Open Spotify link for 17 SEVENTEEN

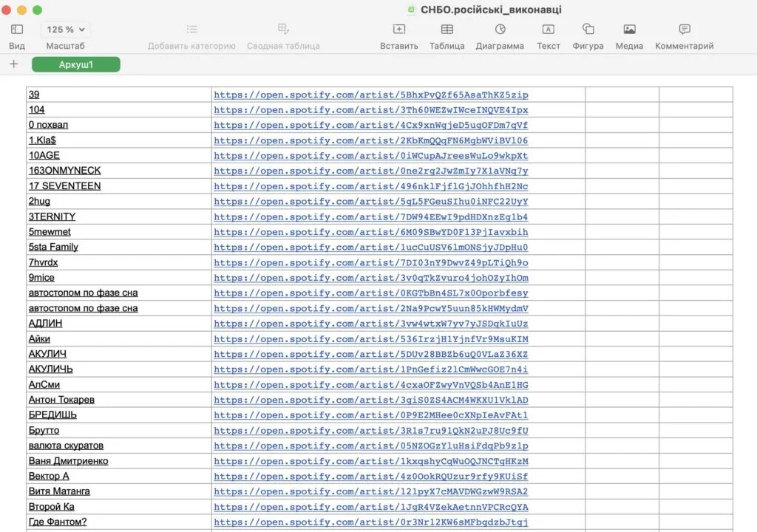[371, 186]
